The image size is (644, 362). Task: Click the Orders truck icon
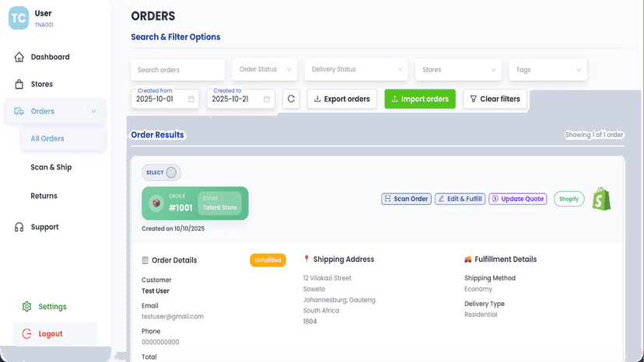(19, 111)
